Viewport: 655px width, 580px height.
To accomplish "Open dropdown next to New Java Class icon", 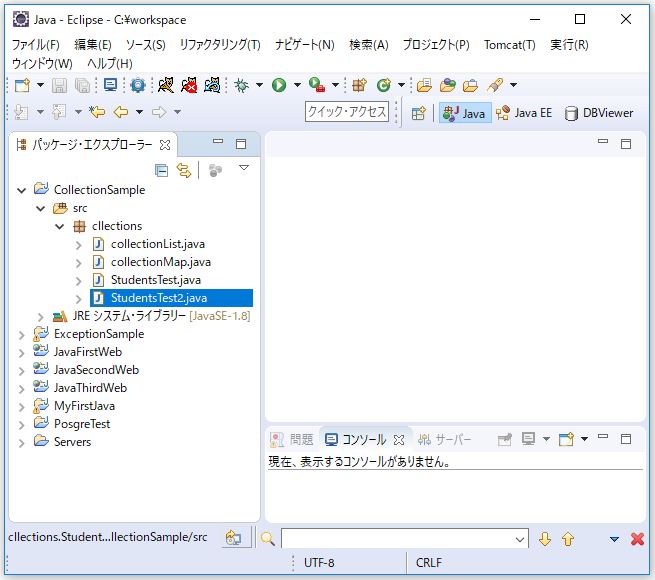I will point(401,85).
